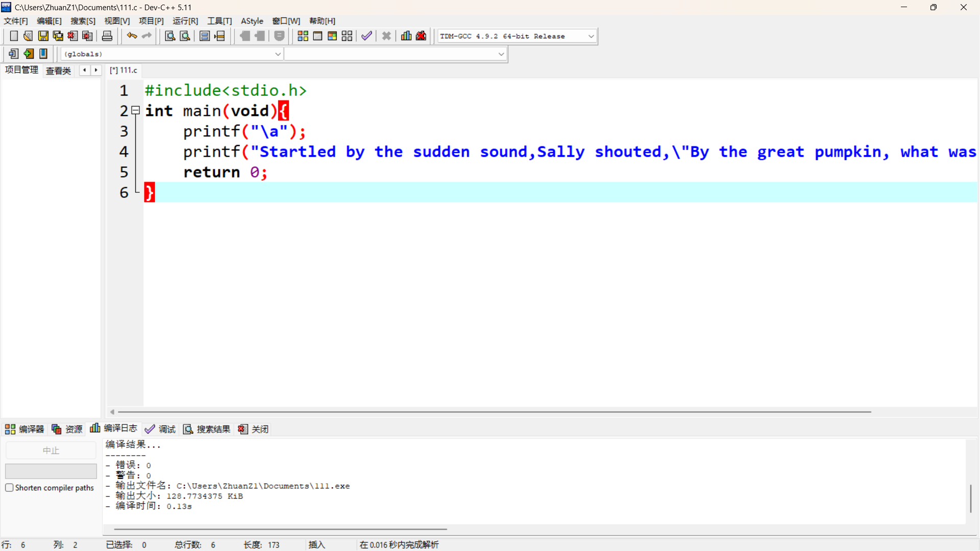Switch to the 编译日志 tab

point(114,429)
